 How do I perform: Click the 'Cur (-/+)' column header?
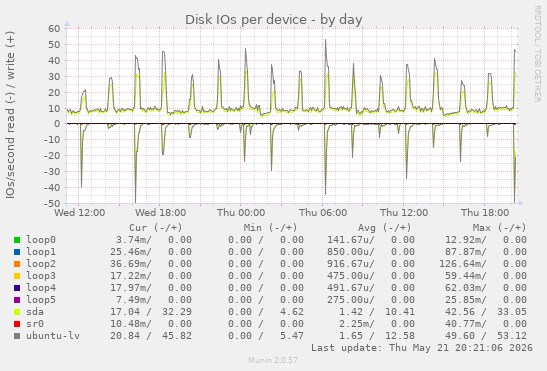click(156, 228)
